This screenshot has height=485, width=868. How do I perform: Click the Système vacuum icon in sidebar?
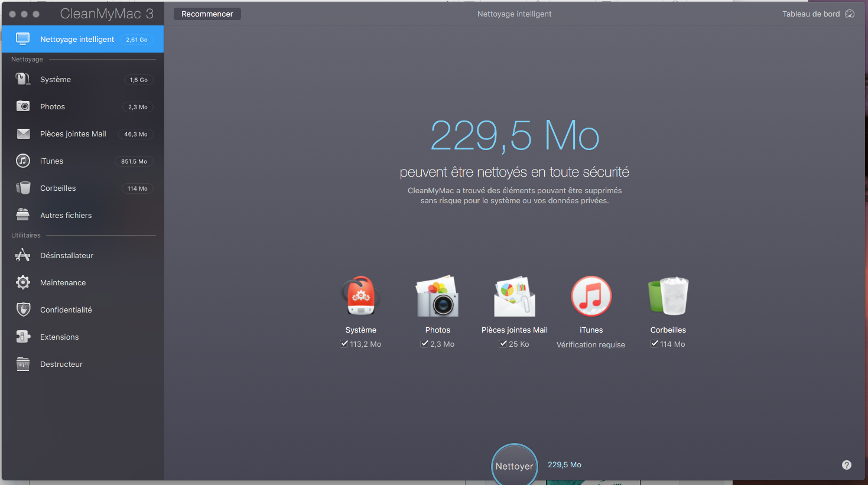click(x=23, y=79)
